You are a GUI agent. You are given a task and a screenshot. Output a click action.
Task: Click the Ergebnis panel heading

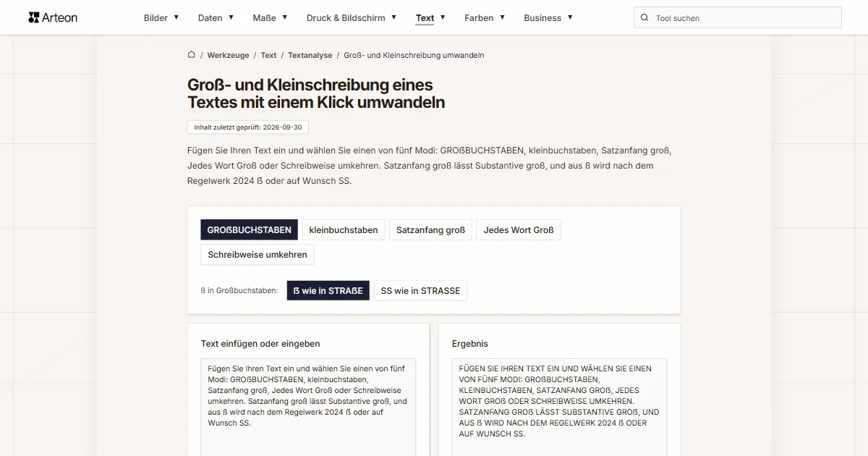pos(470,344)
